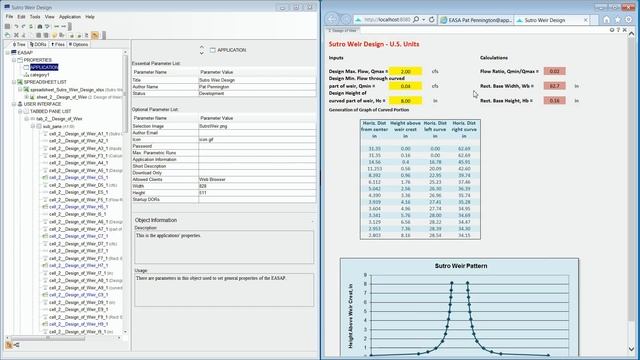Click the Author Name value 'Pat Pennington'

click(x=257, y=87)
